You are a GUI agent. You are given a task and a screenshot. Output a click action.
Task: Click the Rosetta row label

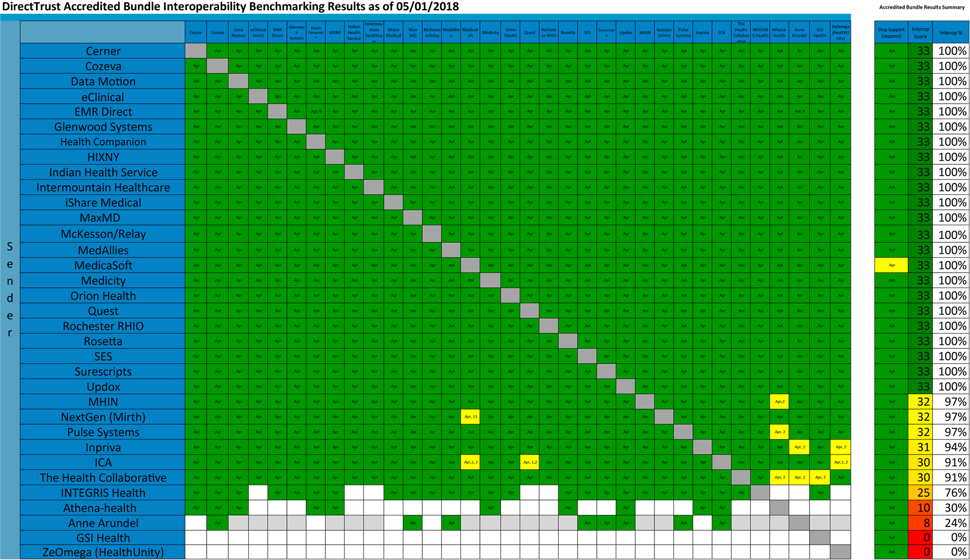coord(103,341)
